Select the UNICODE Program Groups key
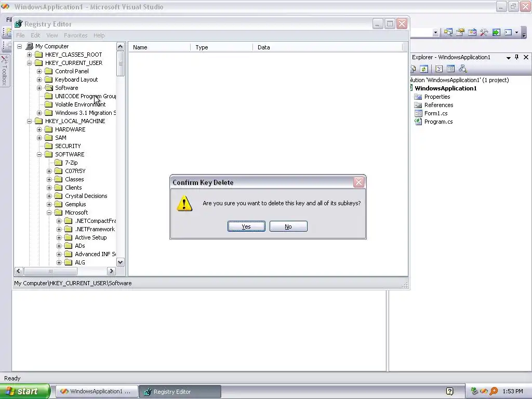Image resolution: width=532 pixels, height=399 pixels. (85, 96)
